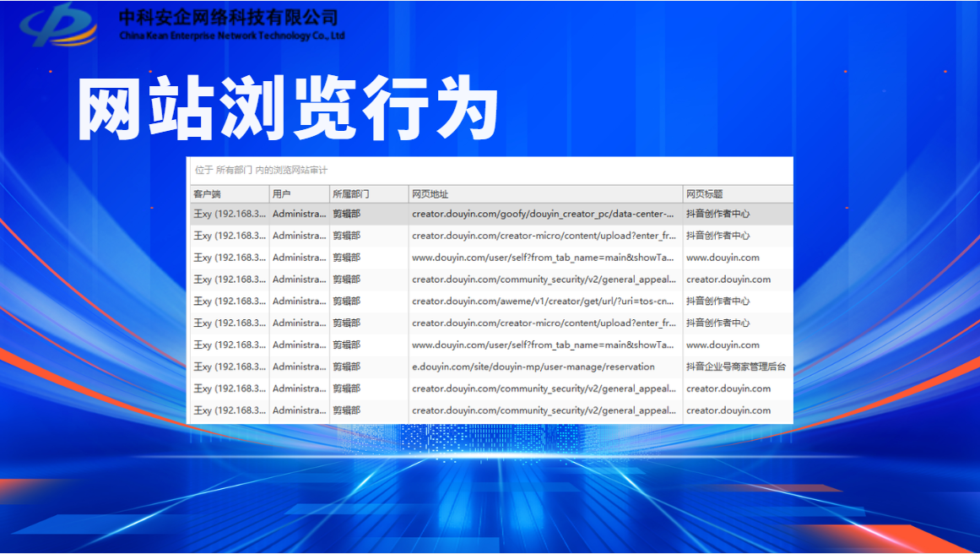The width and height of the screenshot is (980, 554).
Task: Click the 所属部门 column header
Action: point(369,194)
